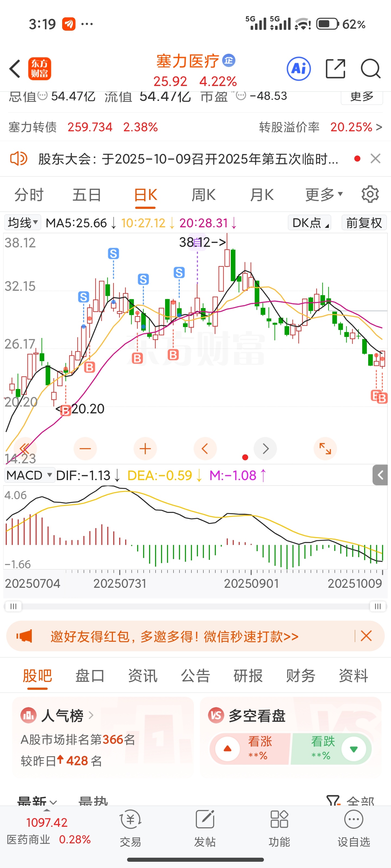Open the 均线 indicator dropdown
This screenshot has width=391, height=868.
click(23, 222)
